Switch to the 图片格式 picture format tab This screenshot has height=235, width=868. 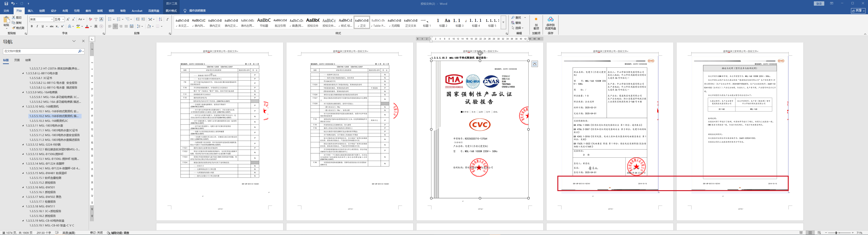point(172,11)
